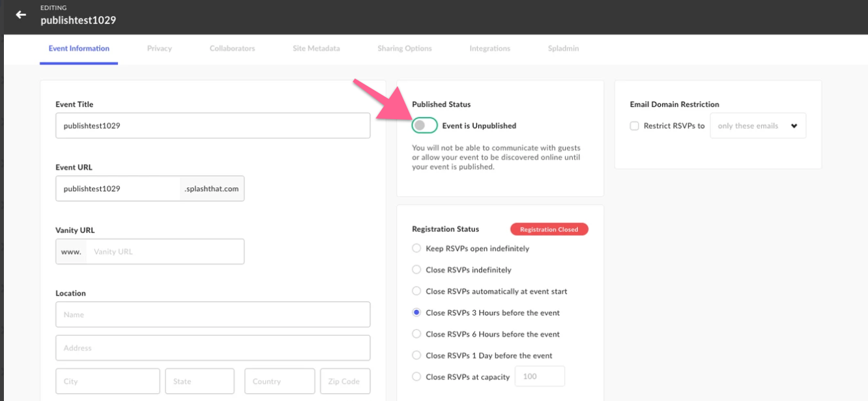Switch to the Event Information tab
Viewport: 868px width, 401px height.
click(x=79, y=48)
